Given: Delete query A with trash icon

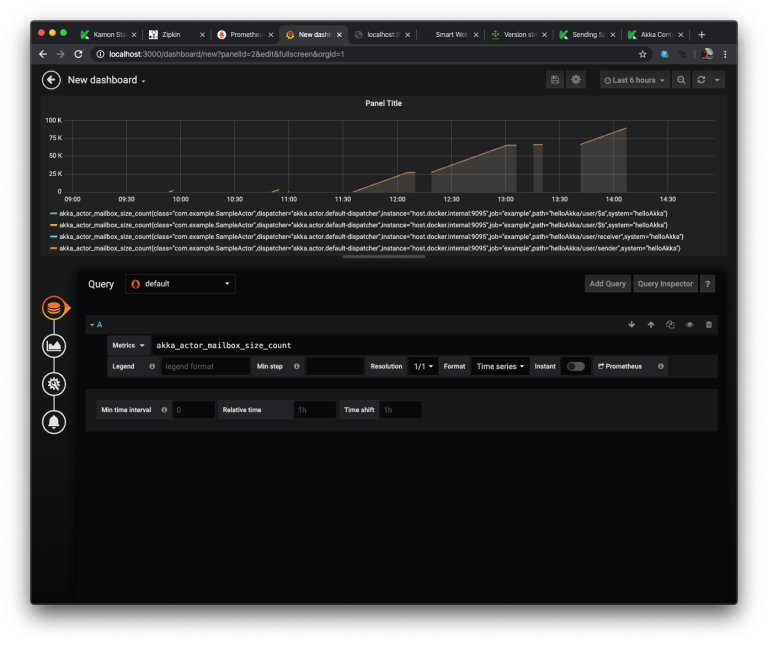Looking at the screenshot, I should [708, 324].
